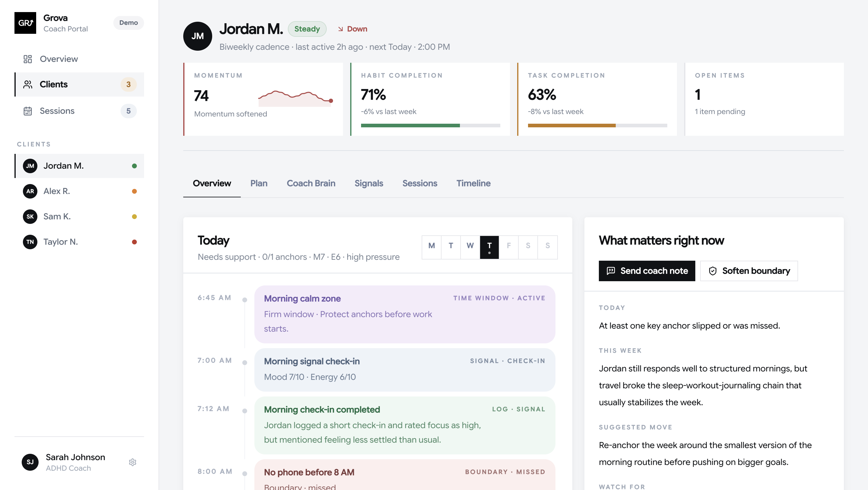Open the Morning calm zone timeline card
The width and height of the screenshot is (868, 490).
(x=404, y=314)
